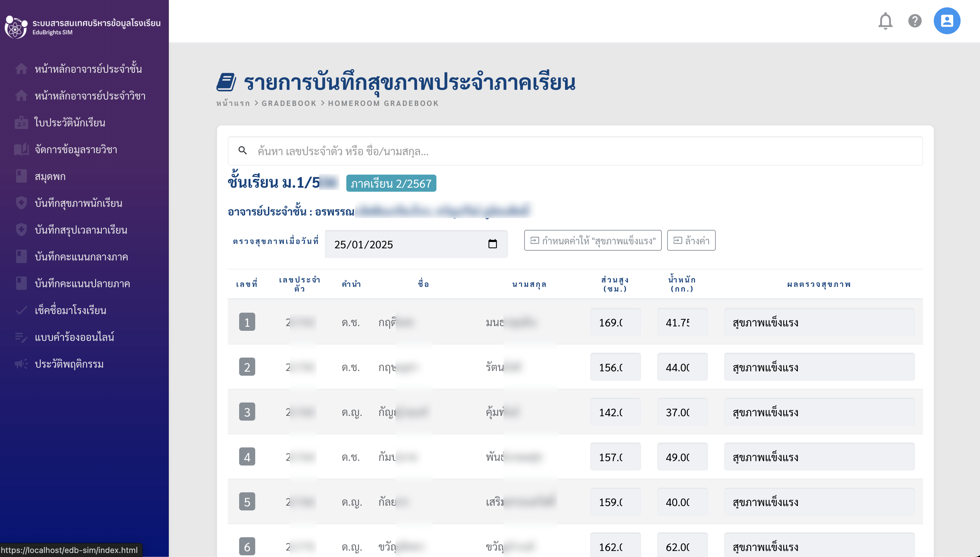Viewport: 980px width, 557px height.
Task: Open health result field for student 3
Action: tap(819, 413)
